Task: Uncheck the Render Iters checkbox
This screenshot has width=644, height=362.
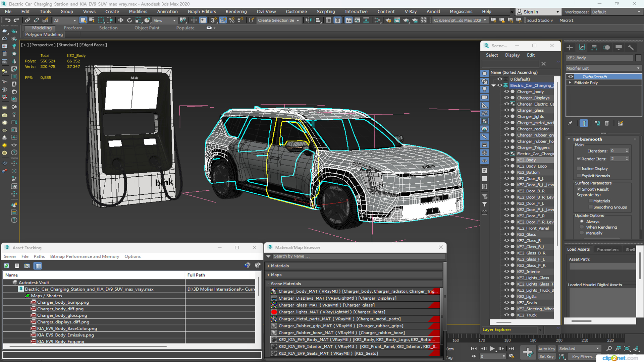Action: click(579, 159)
